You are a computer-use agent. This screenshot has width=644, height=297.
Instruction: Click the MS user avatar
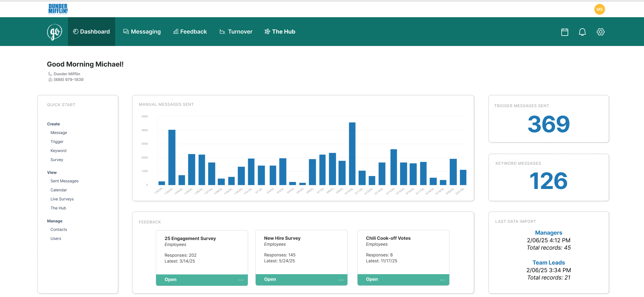(x=599, y=9)
